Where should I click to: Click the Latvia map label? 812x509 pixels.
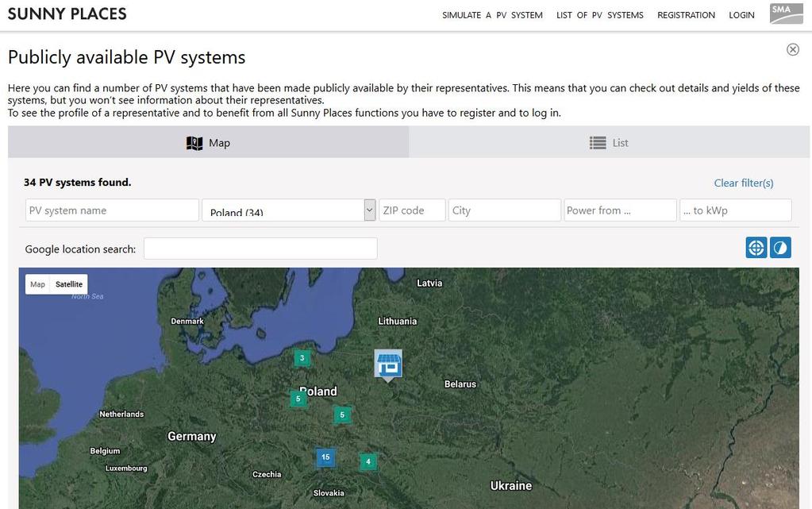pyautogui.click(x=429, y=283)
